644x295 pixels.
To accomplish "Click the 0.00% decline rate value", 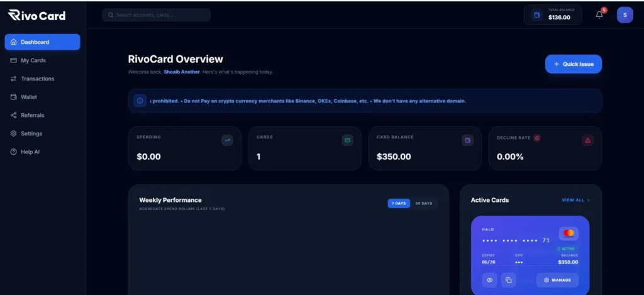I will (510, 157).
